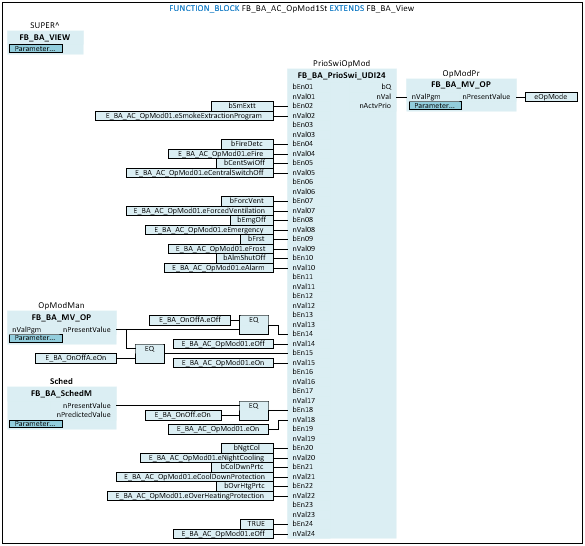The height and width of the screenshot is (546, 585).
Task: Select eOff box wired to nVal24
Action: [223, 534]
